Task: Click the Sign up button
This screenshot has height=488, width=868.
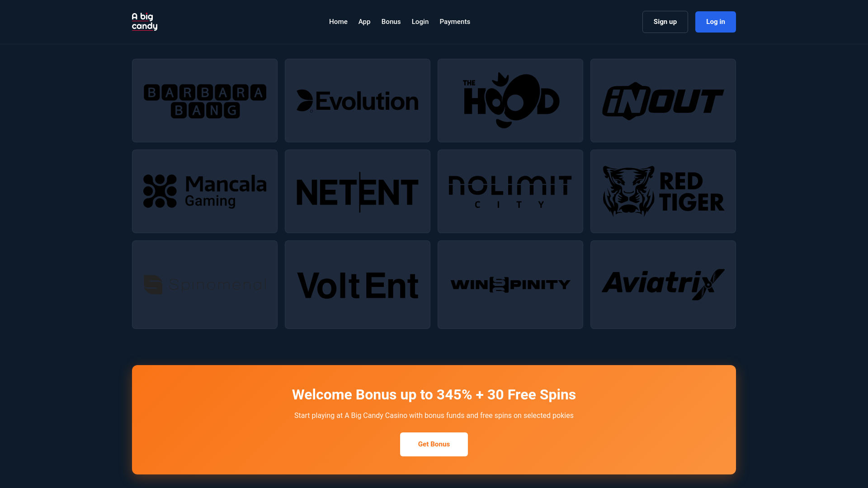Action: [665, 22]
